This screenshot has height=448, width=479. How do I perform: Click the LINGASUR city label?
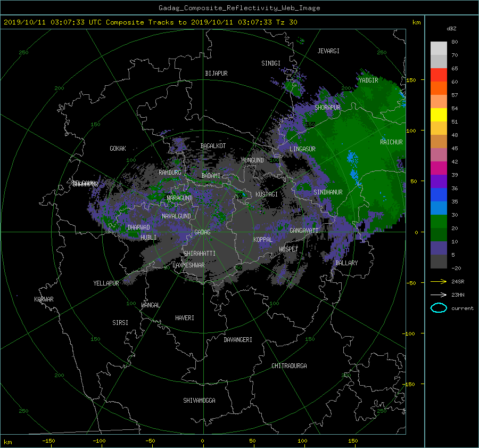click(302, 149)
